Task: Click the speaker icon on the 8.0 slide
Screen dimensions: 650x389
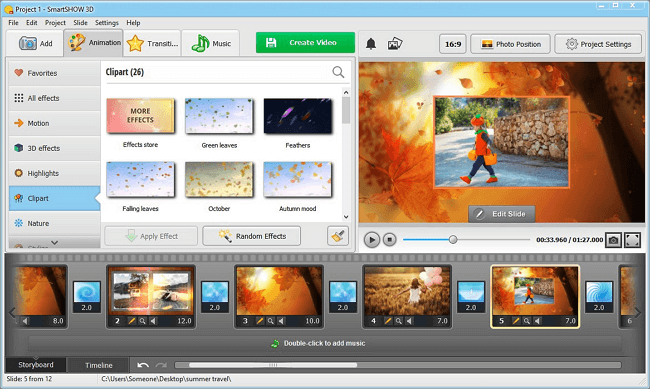Action: pyautogui.click(x=25, y=321)
